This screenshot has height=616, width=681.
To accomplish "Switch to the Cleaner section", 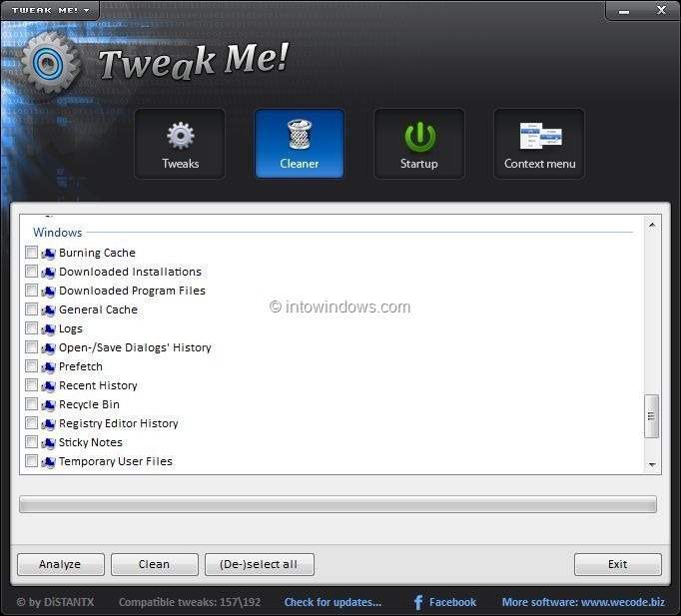I will [x=300, y=144].
